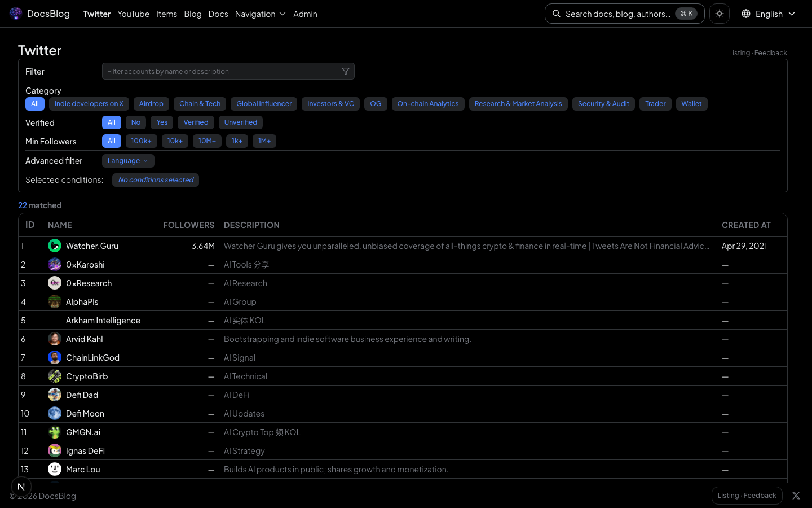
Task: Focus the filter accounts input field
Action: (x=223, y=71)
